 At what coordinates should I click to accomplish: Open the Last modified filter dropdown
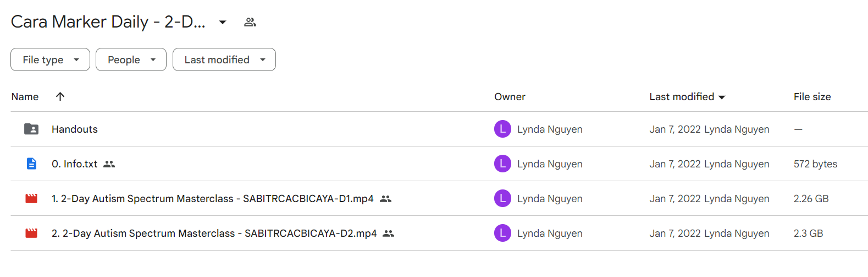224,59
